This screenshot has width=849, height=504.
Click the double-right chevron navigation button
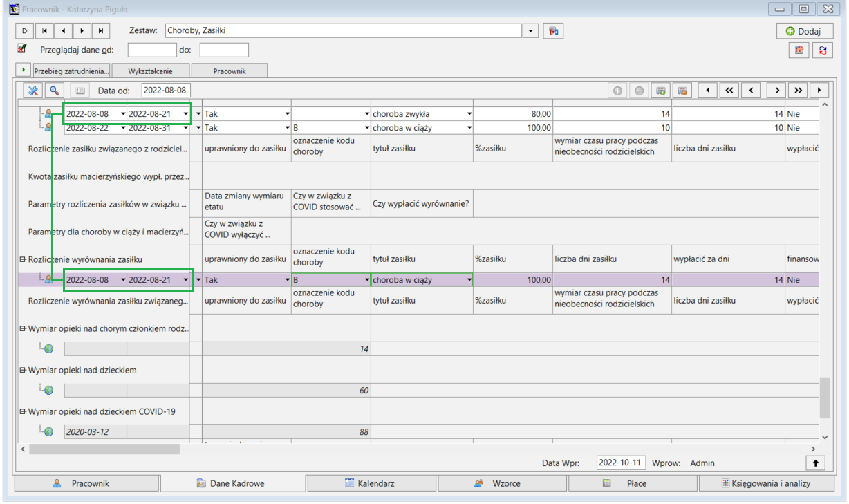pyautogui.click(x=798, y=91)
